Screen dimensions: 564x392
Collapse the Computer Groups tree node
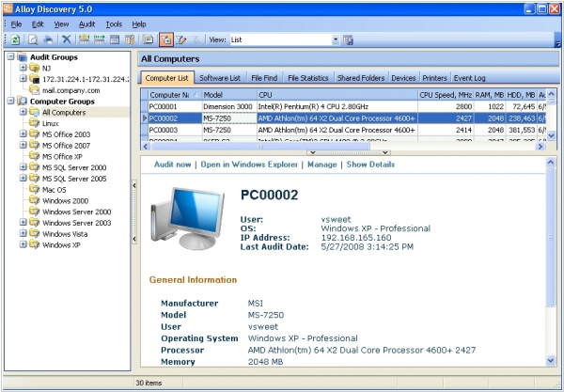[11, 102]
